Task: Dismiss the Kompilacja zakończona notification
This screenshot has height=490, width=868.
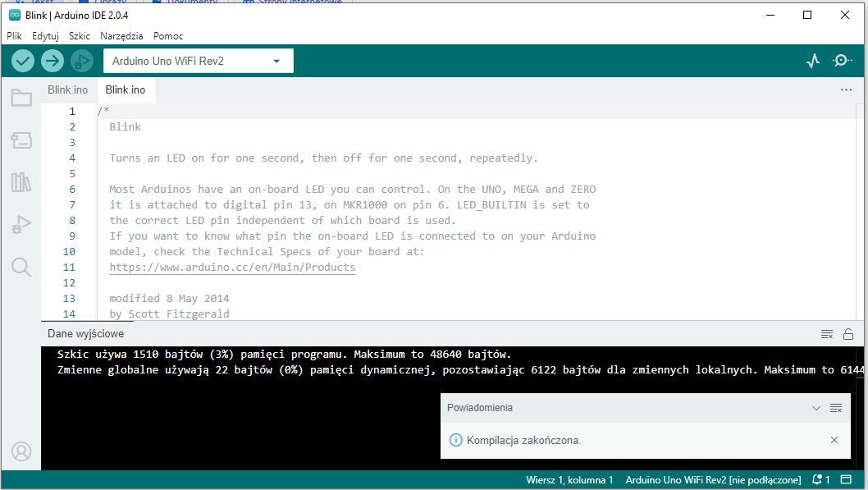Action: pyautogui.click(x=834, y=440)
